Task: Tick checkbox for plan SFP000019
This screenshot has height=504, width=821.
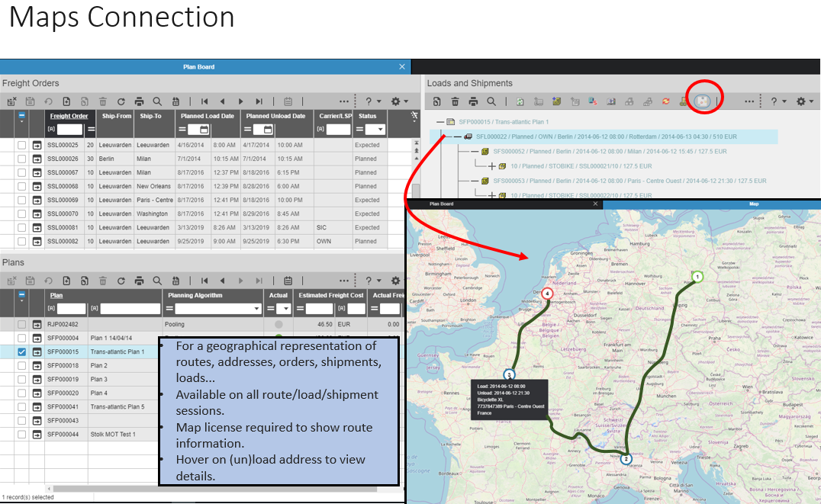Action: [x=21, y=380]
